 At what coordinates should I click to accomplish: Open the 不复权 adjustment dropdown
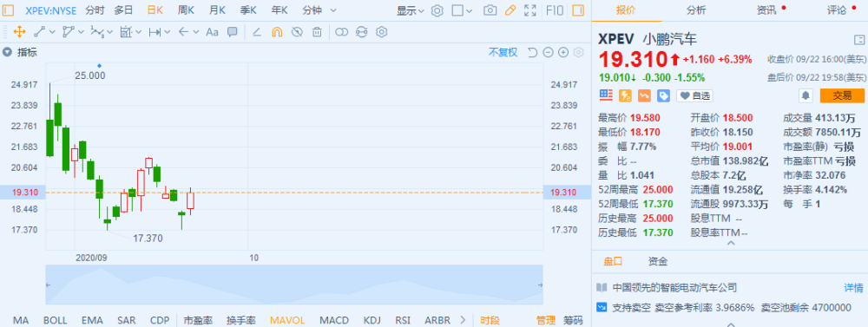coord(503,53)
